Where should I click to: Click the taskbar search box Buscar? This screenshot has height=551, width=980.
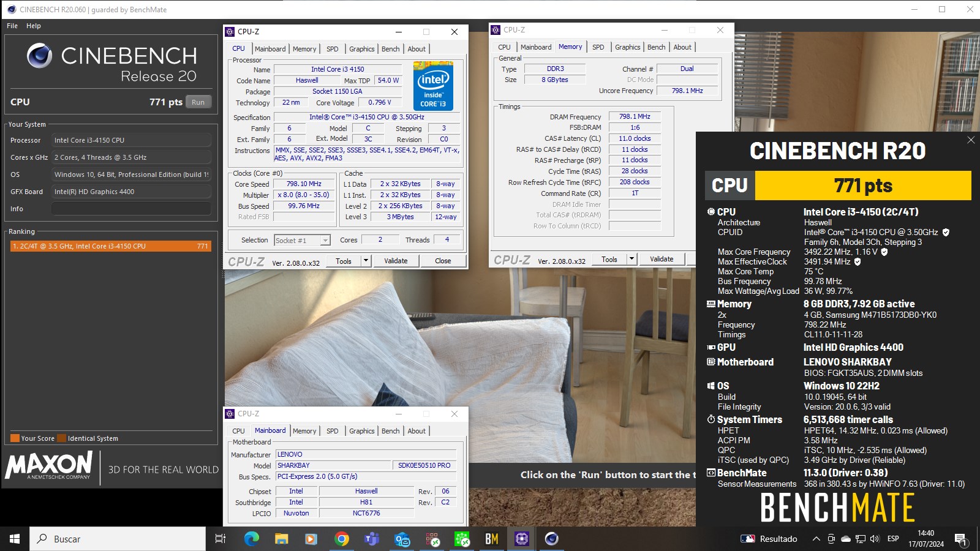pyautogui.click(x=118, y=539)
